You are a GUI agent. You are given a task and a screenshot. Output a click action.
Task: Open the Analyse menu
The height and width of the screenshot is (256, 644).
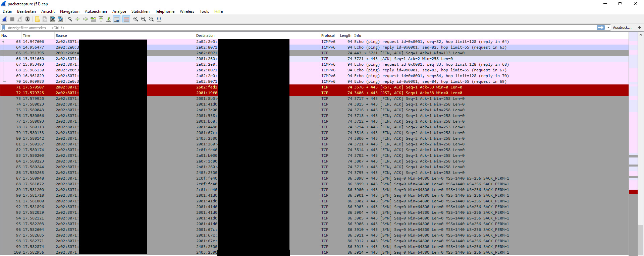(119, 11)
